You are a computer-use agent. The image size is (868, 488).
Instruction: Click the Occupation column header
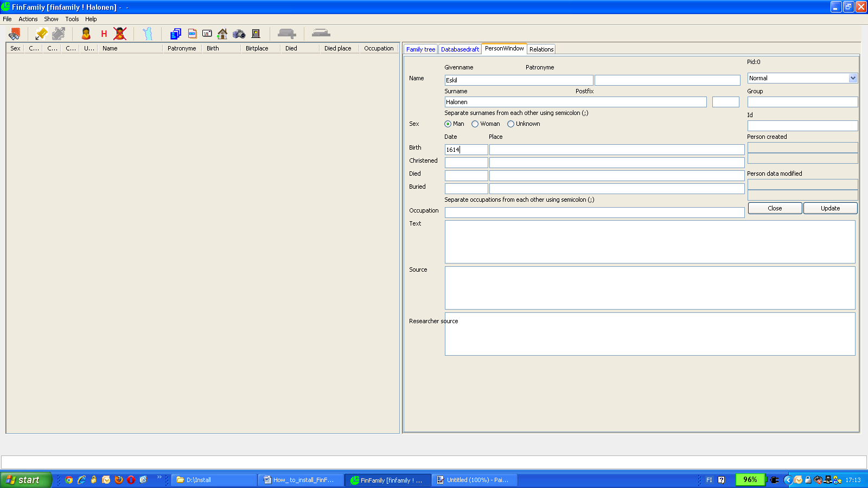tap(379, 48)
